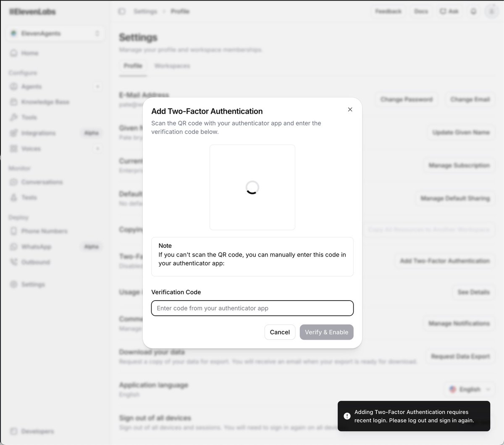Toggle the sidebar panel icon in header
This screenshot has width=504, height=445.
(122, 11)
